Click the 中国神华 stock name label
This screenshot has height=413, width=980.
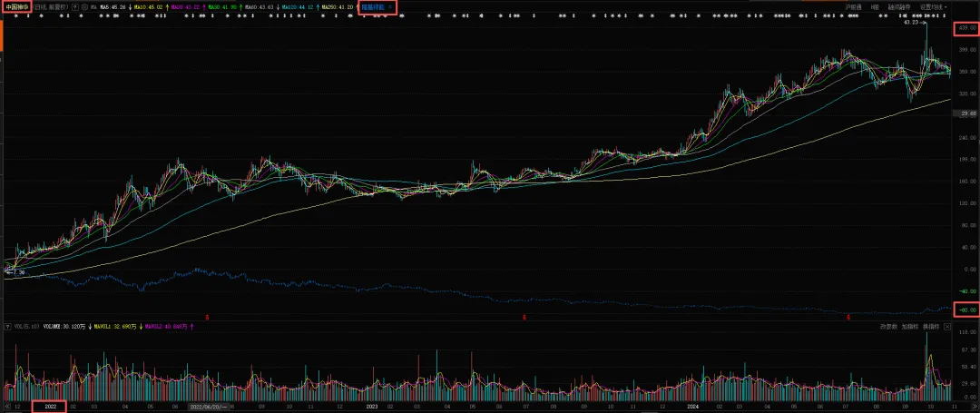[x=16, y=7]
